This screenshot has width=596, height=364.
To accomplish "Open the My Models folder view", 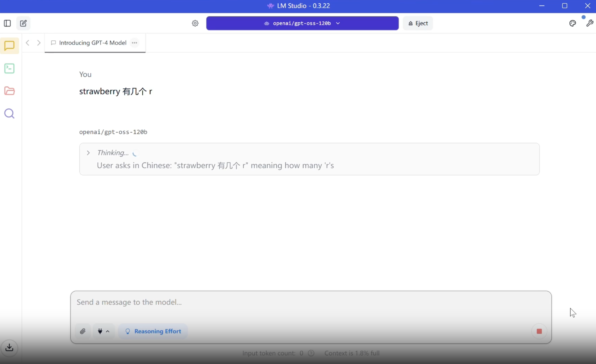I will (9, 91).
